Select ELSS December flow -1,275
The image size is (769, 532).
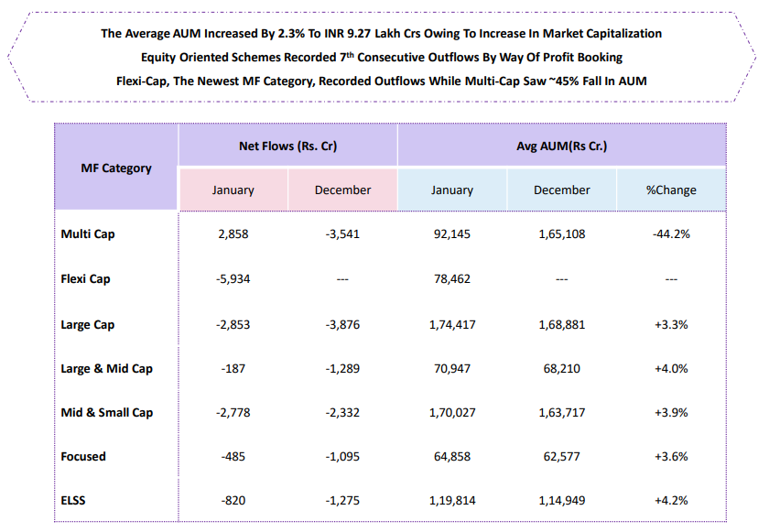(342, 501)
